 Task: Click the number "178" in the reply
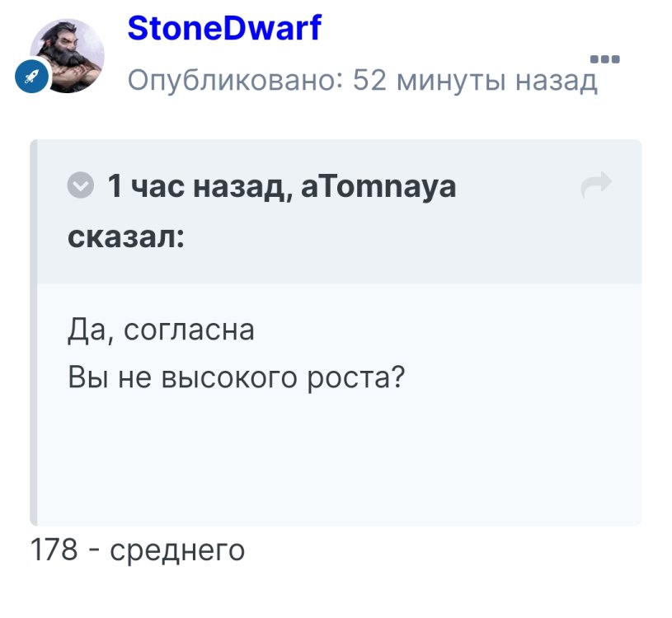coord(53,549)
